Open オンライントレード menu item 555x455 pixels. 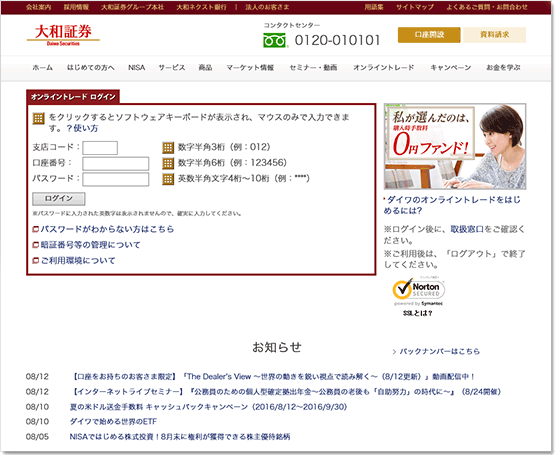point(384,68)
